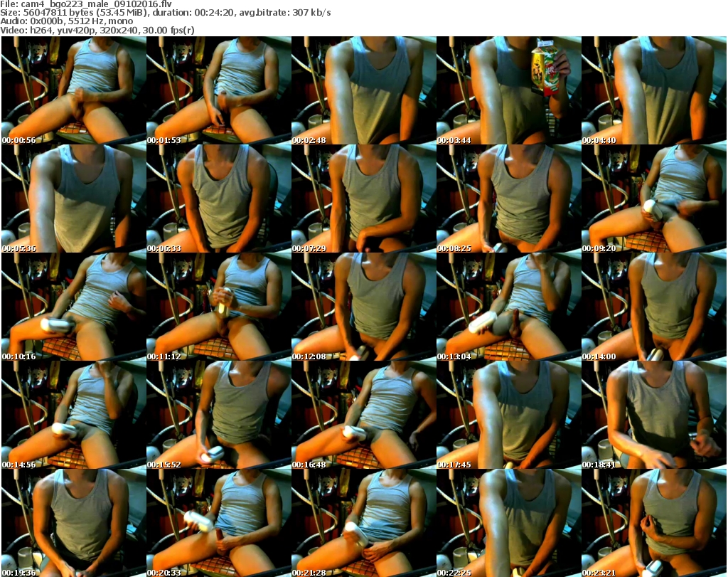Select the thumbnail stamped 00:01:53

(x=219, y=90)
